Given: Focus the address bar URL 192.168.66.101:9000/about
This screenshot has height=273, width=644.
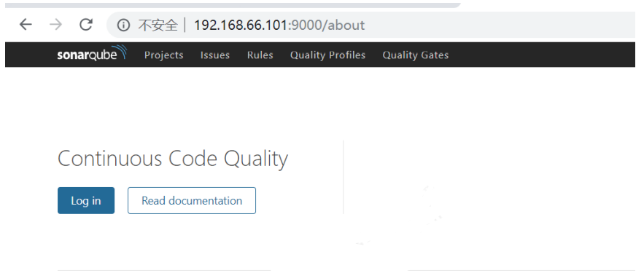Looking at the screenshot, I should (279, 25).
